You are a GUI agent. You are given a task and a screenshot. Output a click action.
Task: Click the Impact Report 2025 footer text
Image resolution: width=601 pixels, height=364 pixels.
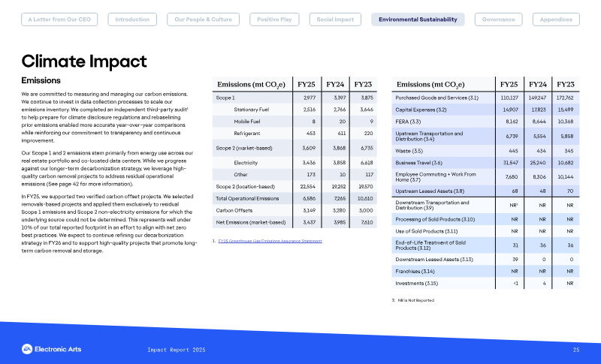pos(177,350)
